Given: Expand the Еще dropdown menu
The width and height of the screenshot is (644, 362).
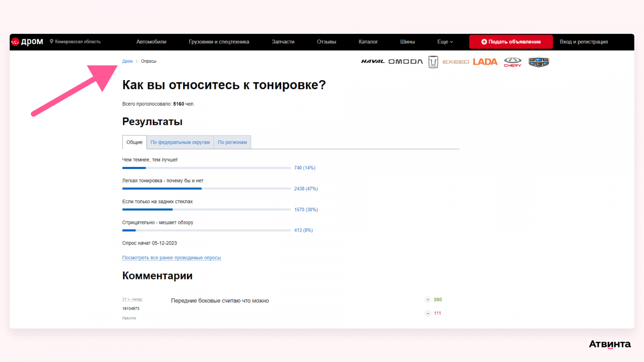Looking at the screenshot, I should pos(445,42).
